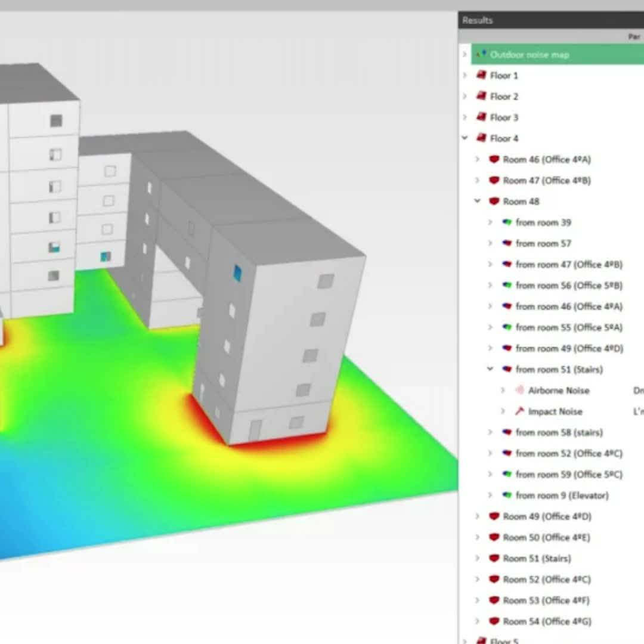Expand the Impact Noise entry

(503, 411)
